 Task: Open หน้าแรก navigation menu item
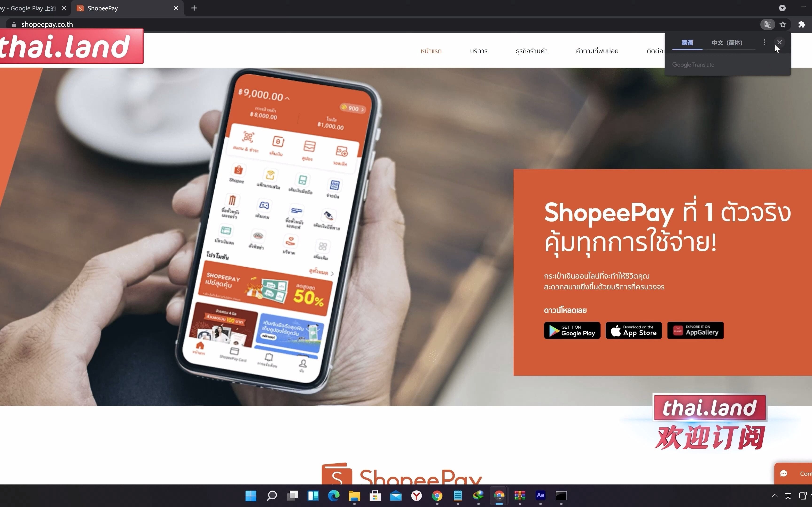click(431, 51)
